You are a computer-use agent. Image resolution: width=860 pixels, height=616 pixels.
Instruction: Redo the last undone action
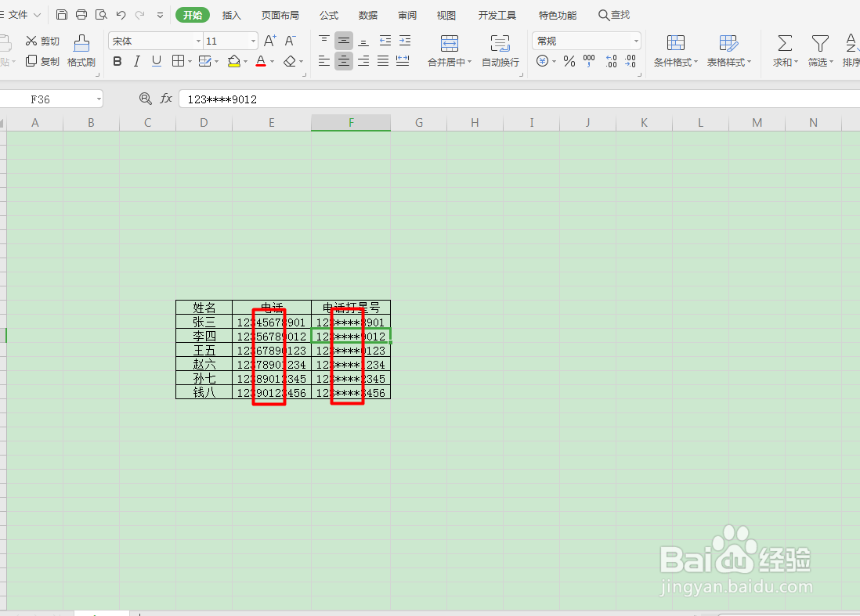click(140, 15)
